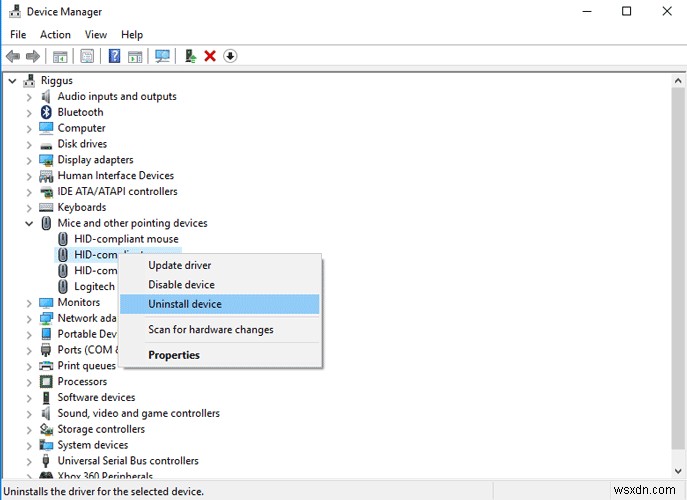Click the Bluetooth category icon

click(46, 112)
